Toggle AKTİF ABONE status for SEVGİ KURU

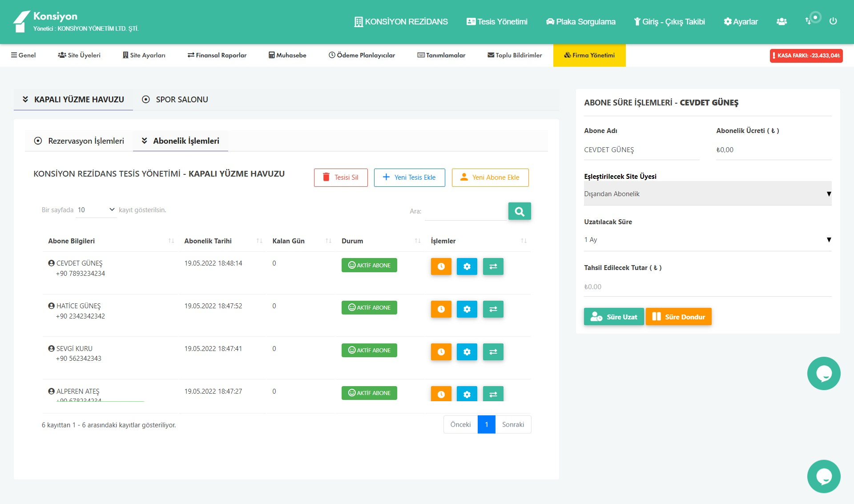coord(369,351)
